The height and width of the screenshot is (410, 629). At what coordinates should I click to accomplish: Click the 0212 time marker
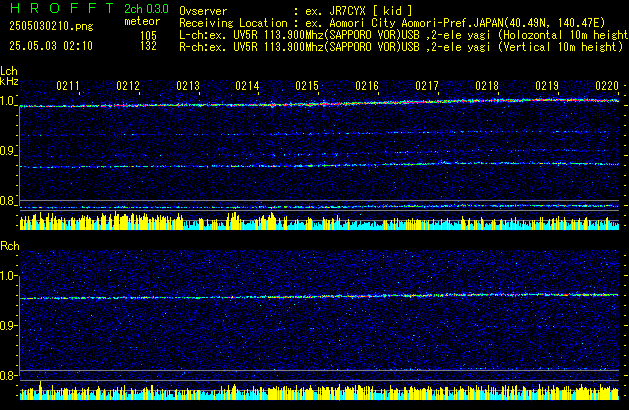coord(128,86)
